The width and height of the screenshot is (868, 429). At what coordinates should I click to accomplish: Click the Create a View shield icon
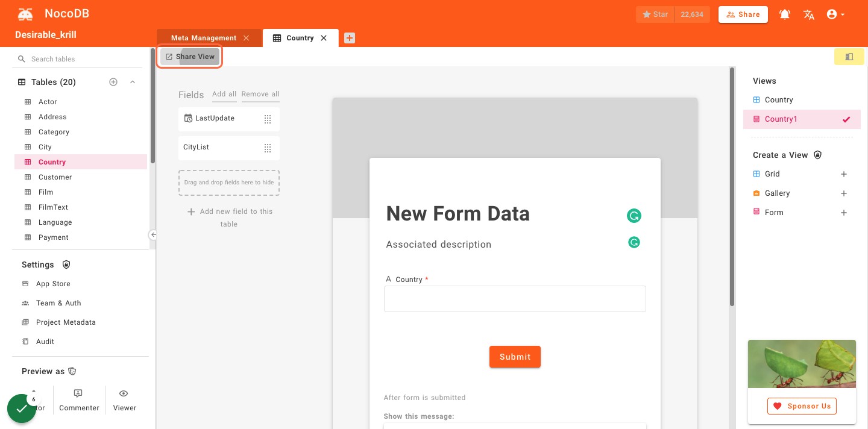[818, 155]
